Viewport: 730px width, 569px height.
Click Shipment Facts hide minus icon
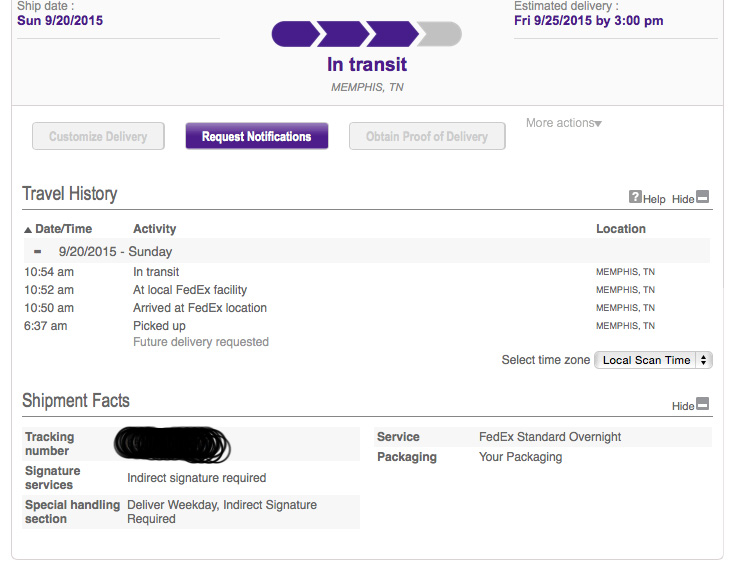click(x=703, y=405)
